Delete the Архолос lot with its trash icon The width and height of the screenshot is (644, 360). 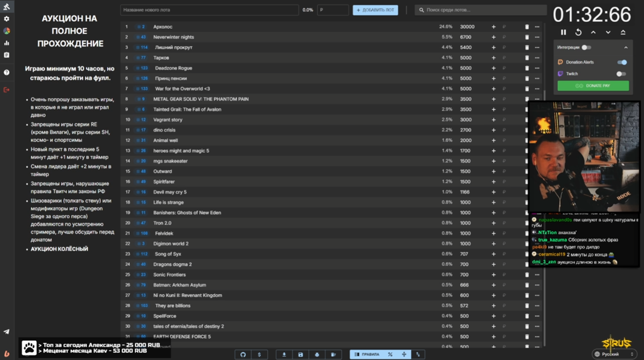(x=527, y=27)
